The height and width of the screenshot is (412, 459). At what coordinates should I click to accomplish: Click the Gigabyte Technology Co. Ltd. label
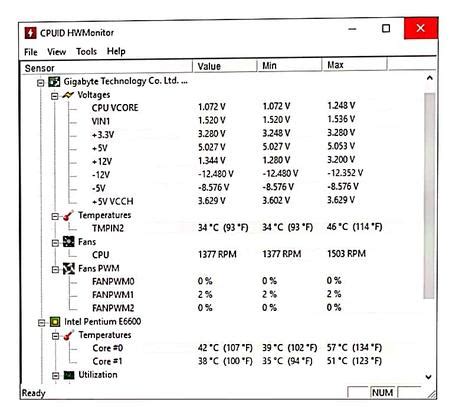125,81
